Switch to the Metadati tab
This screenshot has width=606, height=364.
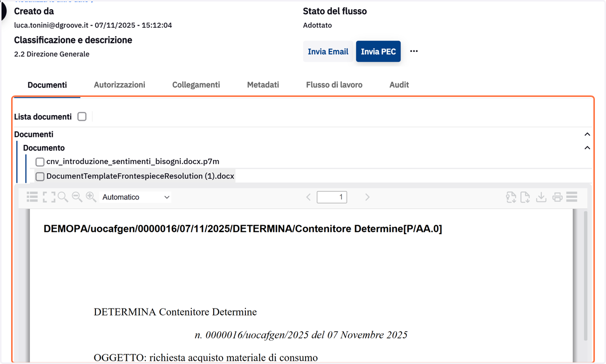click(263, 85)
